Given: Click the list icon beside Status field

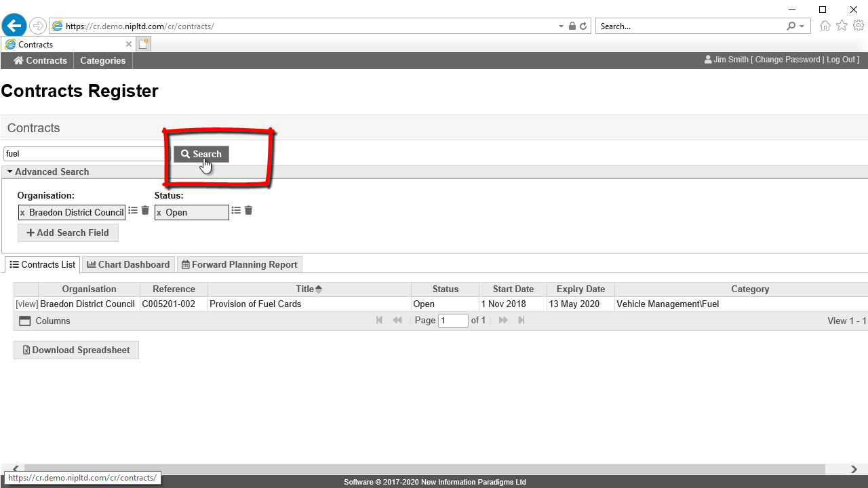Looking at the screenshot, I should tap(236, 211).
